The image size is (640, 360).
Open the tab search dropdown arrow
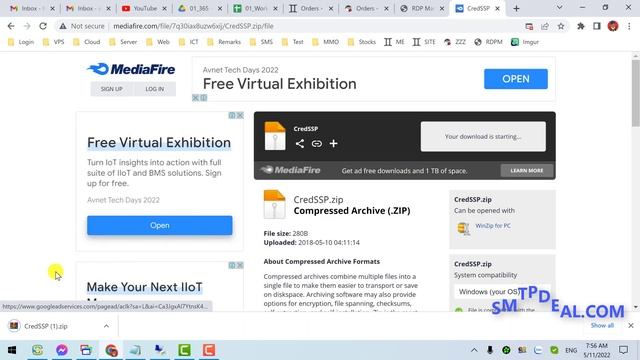(560, 8)
